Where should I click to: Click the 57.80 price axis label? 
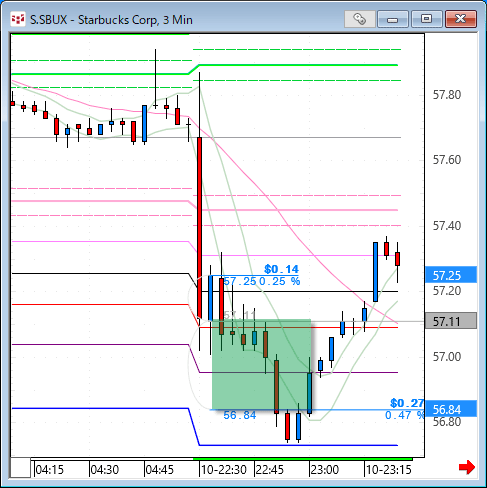click(x=447, y=95)
